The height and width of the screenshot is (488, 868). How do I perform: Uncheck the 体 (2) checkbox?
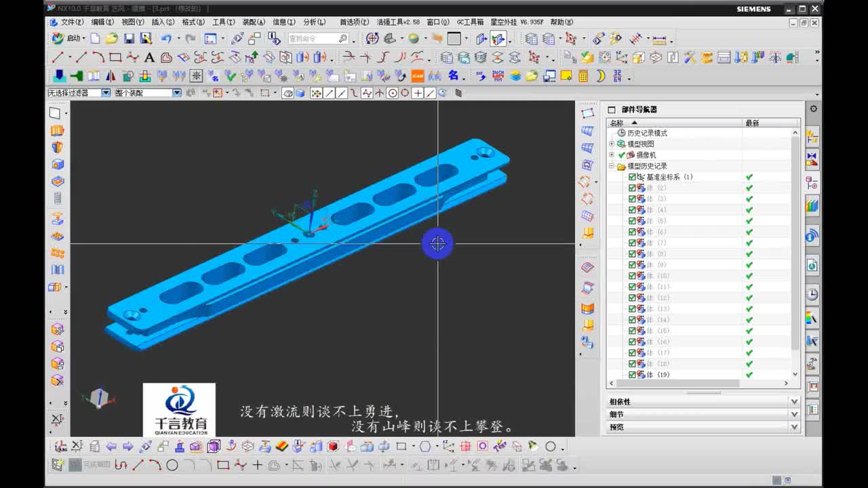tap(632, 188)
